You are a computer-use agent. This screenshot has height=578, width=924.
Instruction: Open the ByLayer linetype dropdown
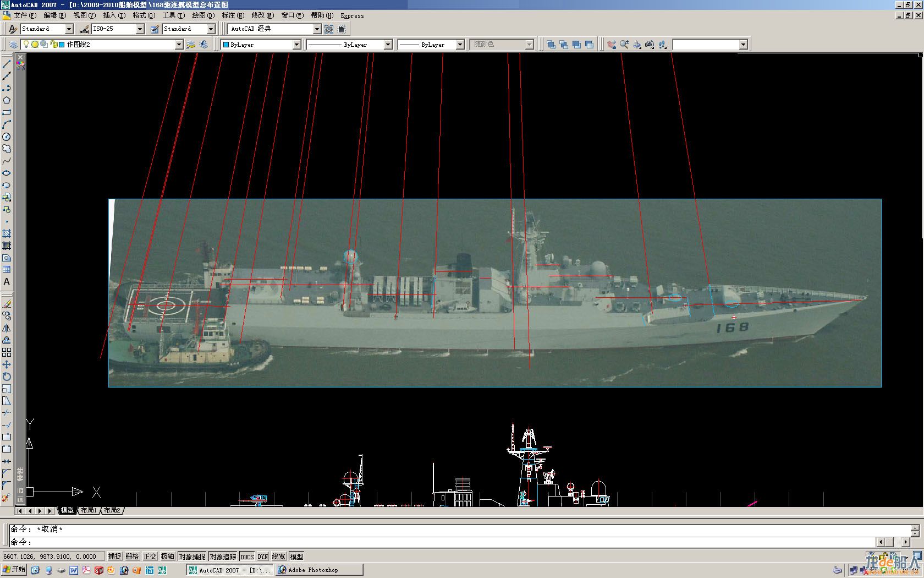click(x=388, y=45)
